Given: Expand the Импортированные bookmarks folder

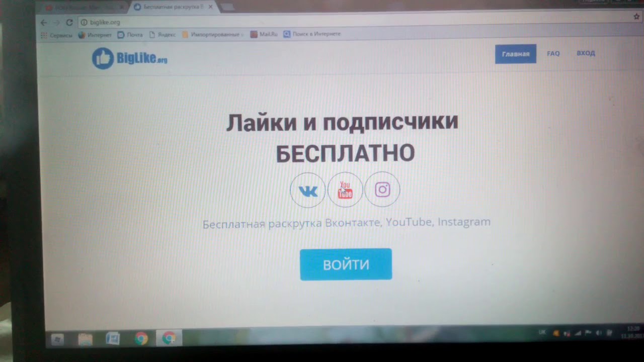Looking at the screenshot, I should coord(213,35).
